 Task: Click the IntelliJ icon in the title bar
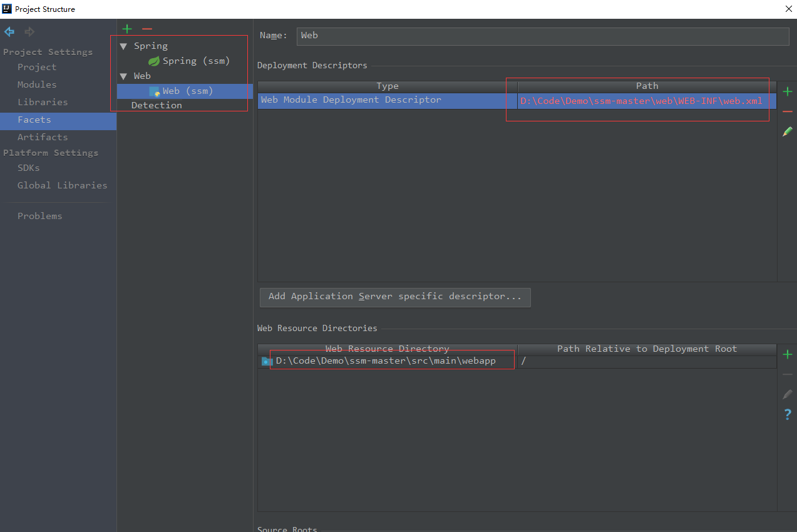(x=7, y=9)
